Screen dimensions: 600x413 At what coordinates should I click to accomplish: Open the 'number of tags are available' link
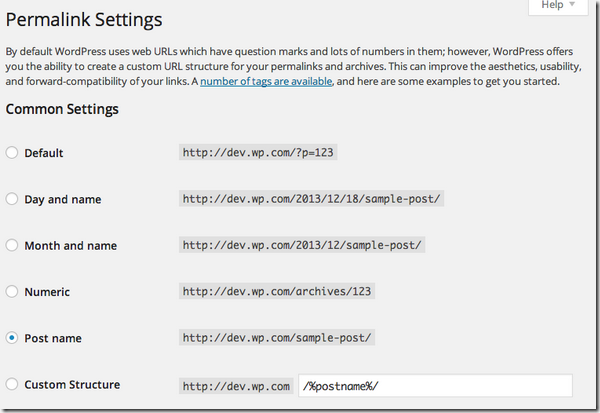pyautogui.click(x=266, y=81)
